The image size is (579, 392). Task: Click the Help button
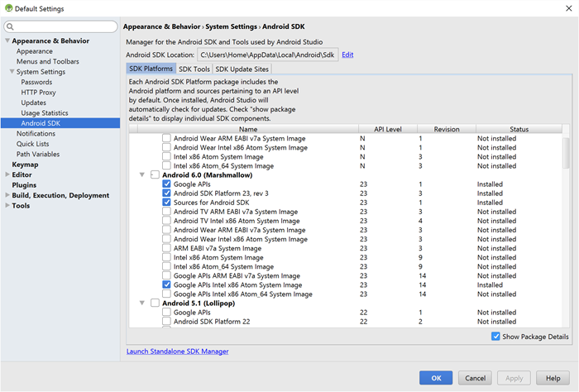pyautogui.click(x=553, y=378)
